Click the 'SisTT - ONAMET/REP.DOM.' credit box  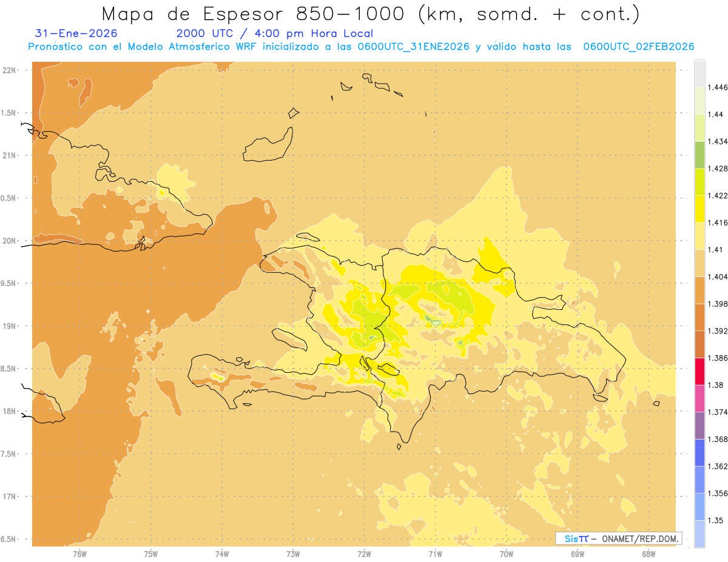point(618,538)
